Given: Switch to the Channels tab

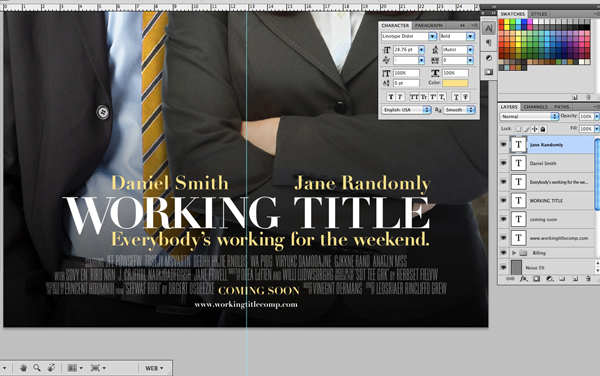Looking at the screenshot, I should [x=535, y=107].
